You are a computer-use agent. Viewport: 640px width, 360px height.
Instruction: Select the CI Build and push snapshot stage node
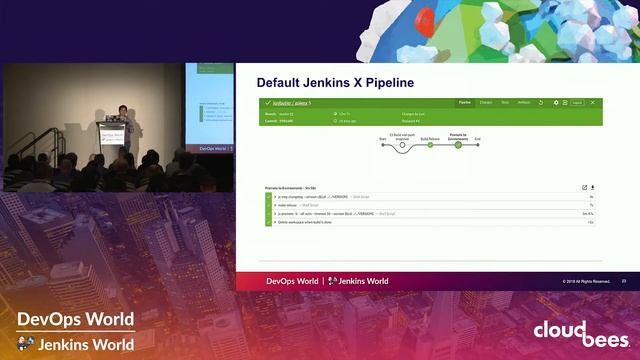[402, 145]
